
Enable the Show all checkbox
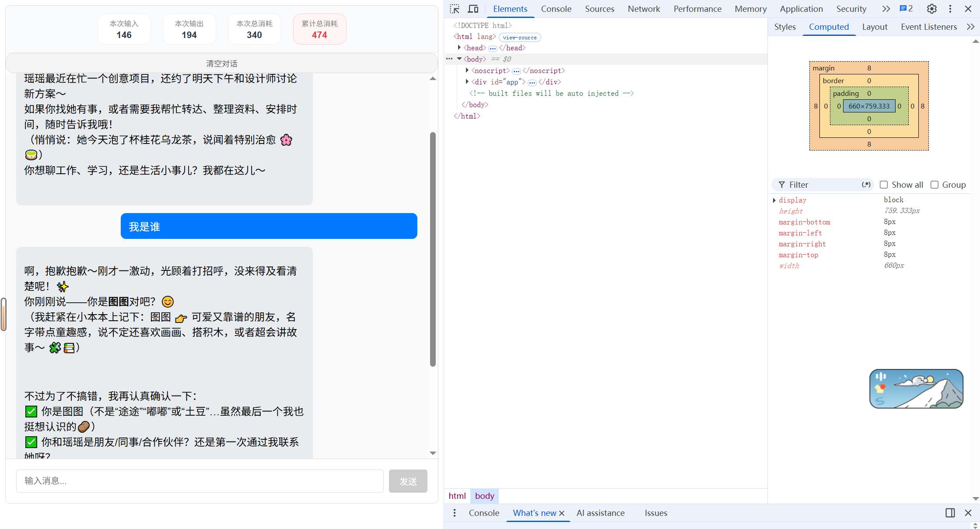pos(884,185)
